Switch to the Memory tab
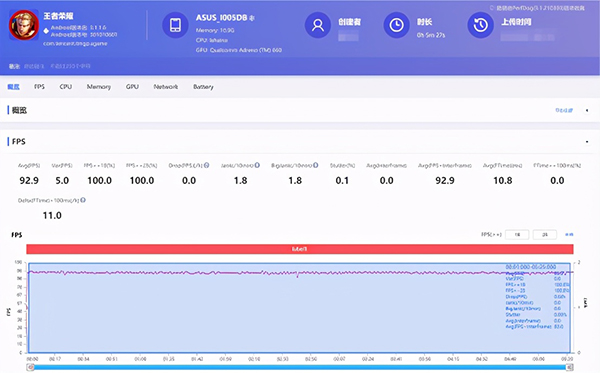Screen dimensions: 600x373 click(99, 87)
